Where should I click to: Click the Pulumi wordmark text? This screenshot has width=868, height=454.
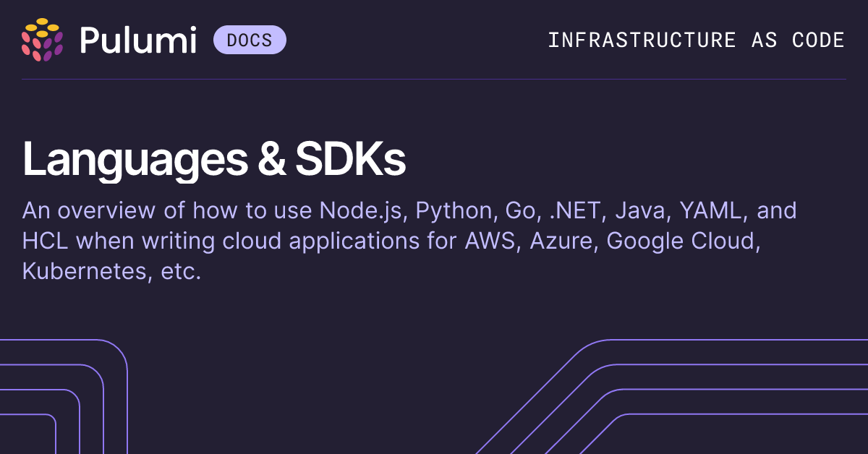tap(138, 40)
